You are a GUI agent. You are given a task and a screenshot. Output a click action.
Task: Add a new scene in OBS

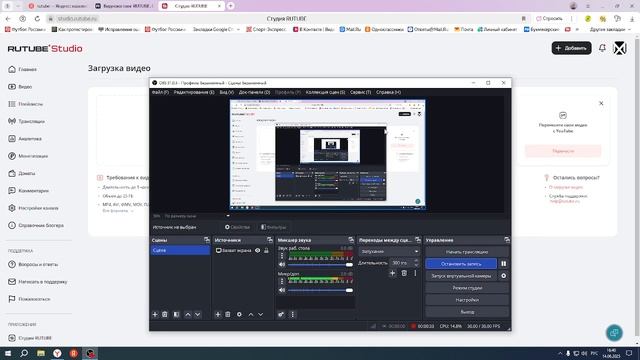[x=155, y=314]
